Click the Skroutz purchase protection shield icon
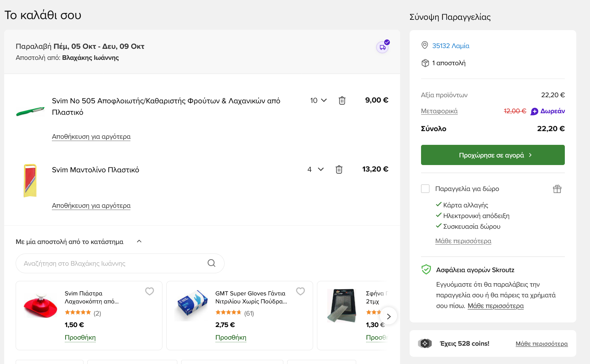The image size is (590, 364). [426, 269]
